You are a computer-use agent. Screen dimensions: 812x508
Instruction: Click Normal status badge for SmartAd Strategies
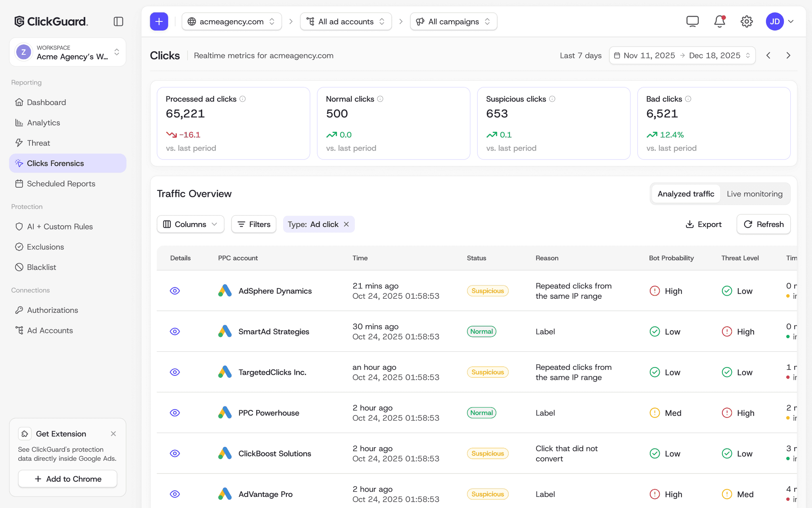(482, 331)
